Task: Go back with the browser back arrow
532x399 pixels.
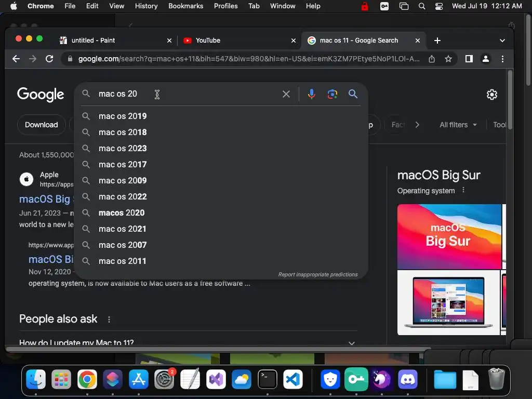Action: click(x=16, y=59)
